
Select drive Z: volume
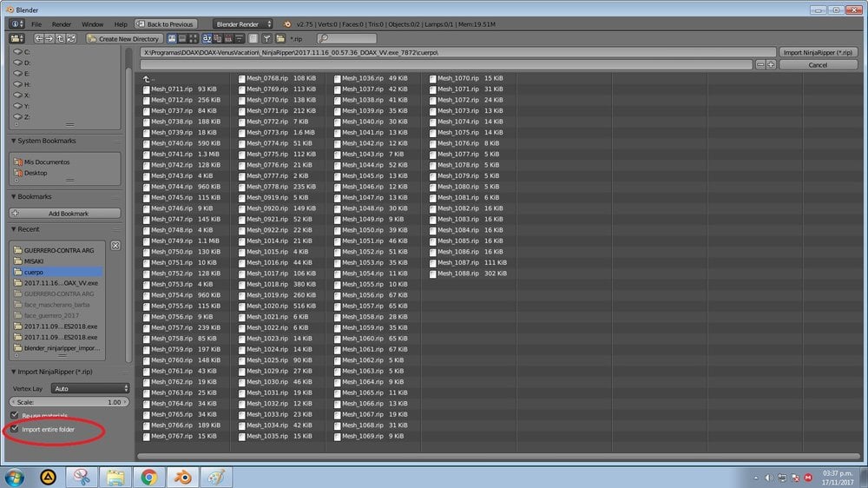23,117
